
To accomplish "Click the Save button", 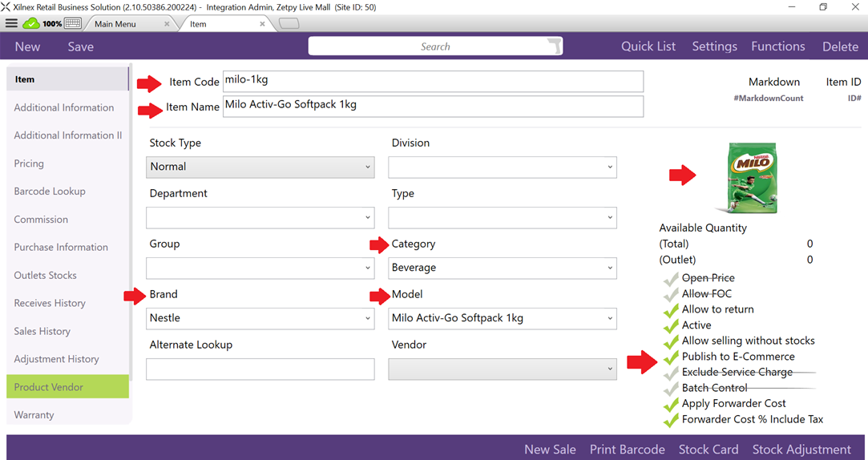I will (81, 46).
